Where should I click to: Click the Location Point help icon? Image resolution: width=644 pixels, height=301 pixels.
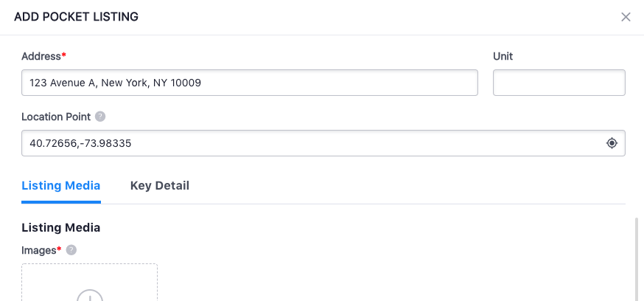100,117
